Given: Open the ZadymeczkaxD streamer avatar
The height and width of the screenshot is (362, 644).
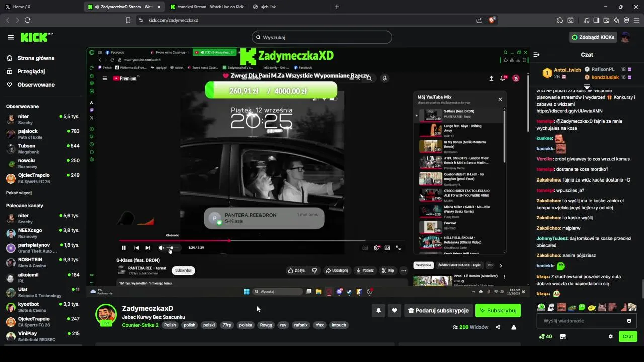Looking at the screenshot, I should [x=106, y=314].
